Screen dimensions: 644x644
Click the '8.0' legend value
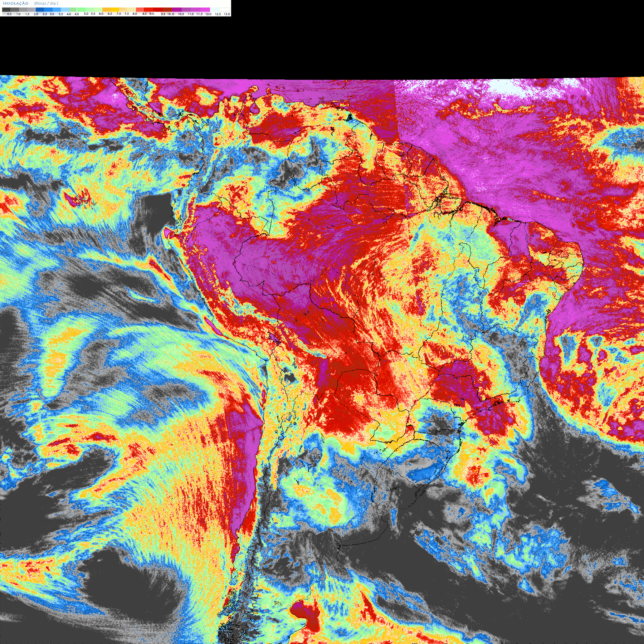pos(135,14)
